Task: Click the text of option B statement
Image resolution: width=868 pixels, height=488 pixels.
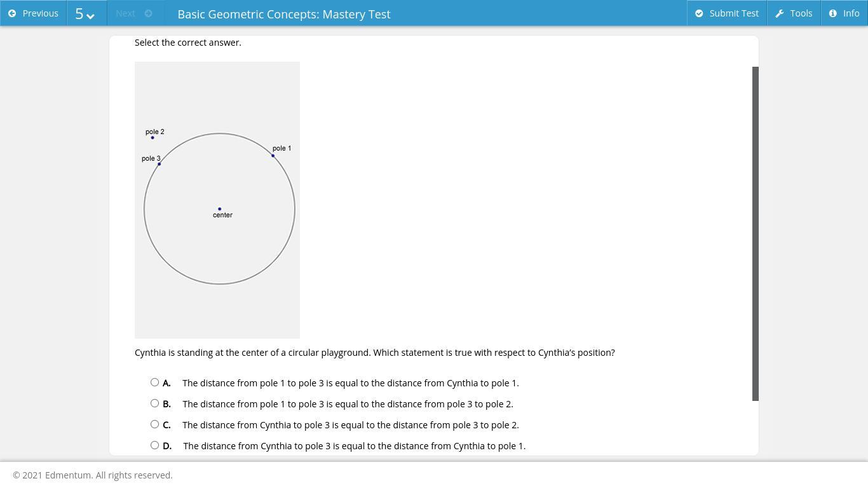Action: (348, 404)
